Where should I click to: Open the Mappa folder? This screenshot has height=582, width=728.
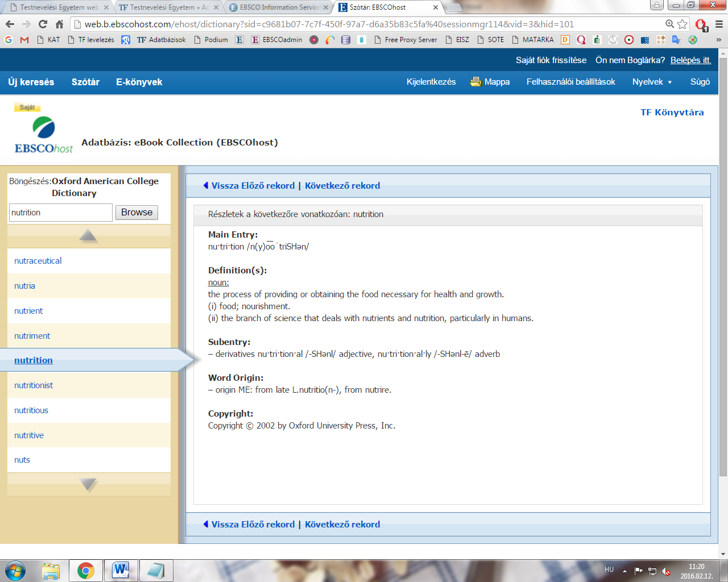(x=490, y=82)
